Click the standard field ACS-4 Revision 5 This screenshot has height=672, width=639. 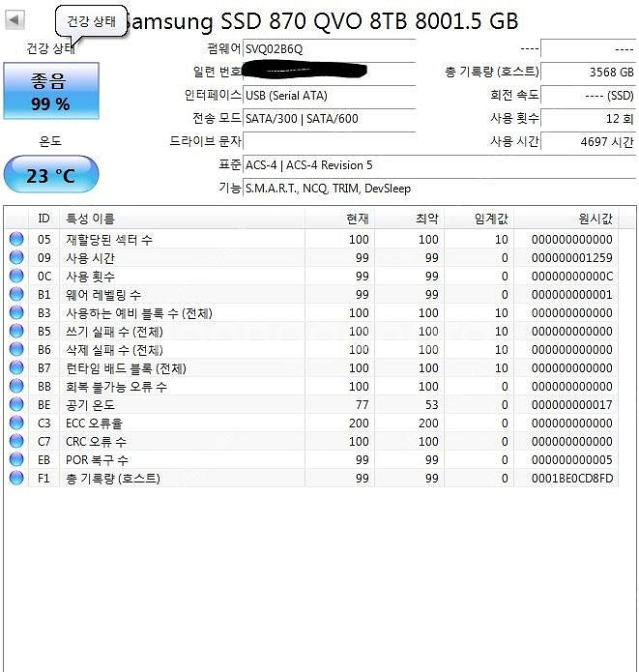pos(439,165)
